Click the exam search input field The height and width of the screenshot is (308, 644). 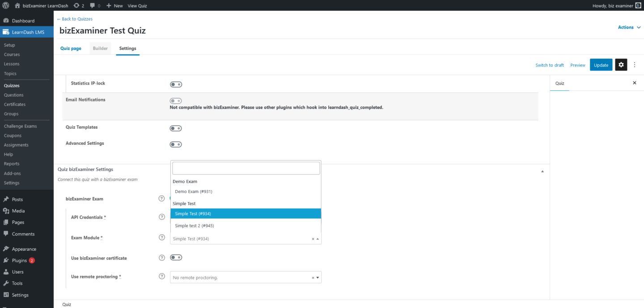(x=246, y=168)
